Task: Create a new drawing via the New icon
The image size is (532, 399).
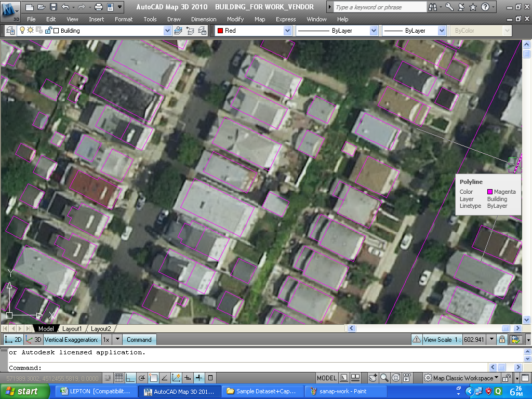Action: (x=30, y=7)
